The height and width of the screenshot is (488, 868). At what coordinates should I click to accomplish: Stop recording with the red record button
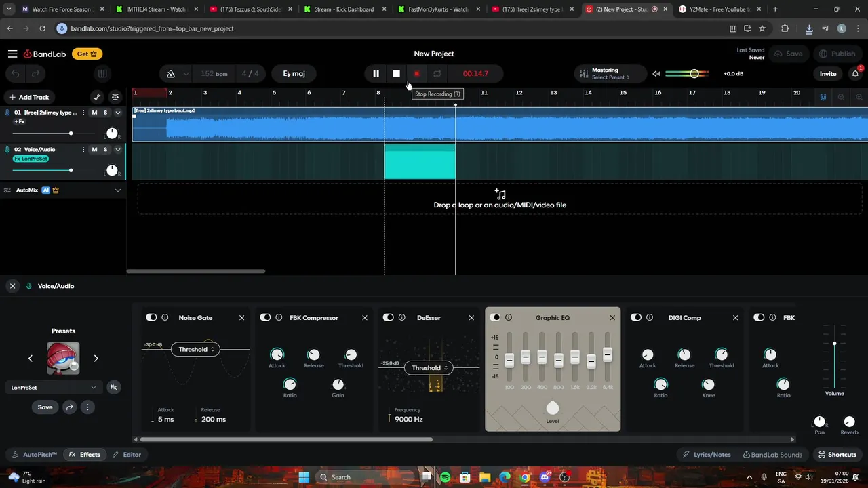click(416, 74)
